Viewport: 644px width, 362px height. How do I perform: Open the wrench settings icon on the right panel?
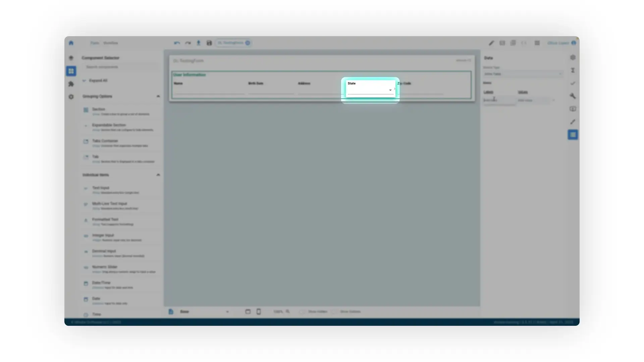pyautogui.click(x=573, y=96)
